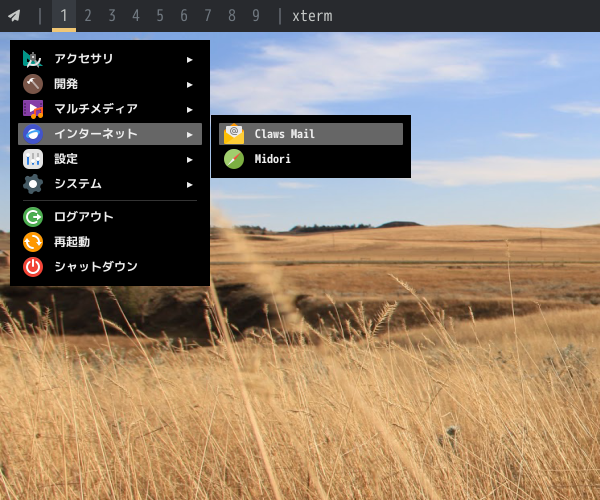Image resolution: width=600 pixels, height=500 pixels.
Task: Open the マルチメディア menu entry
Action: [110, 109]
